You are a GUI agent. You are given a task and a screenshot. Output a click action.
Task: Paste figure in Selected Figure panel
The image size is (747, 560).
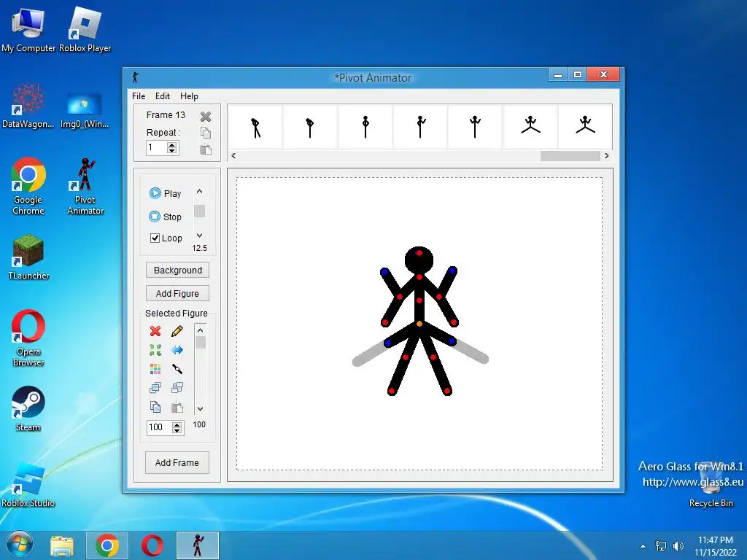point(177,407)
